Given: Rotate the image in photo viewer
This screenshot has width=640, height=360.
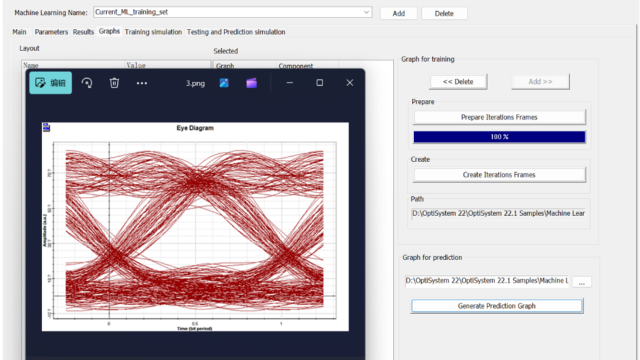Looking at the screenshot, I should [x=87, y=83].
